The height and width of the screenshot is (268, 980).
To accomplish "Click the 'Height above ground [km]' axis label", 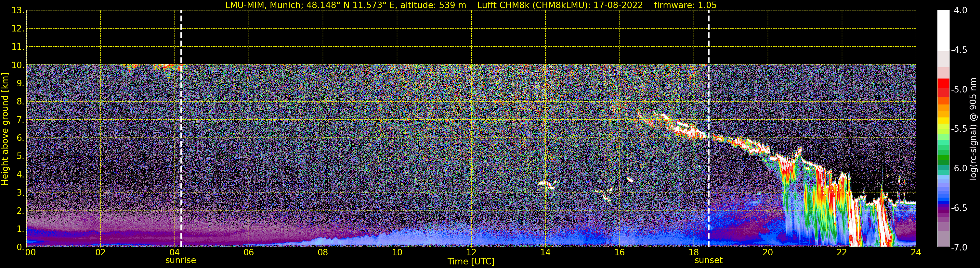I will tap(5, 129).
